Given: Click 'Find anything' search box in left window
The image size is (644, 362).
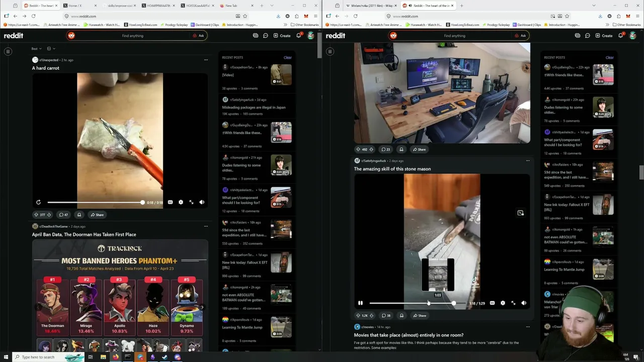Looking at the screenshot, I should coord(132,36).
